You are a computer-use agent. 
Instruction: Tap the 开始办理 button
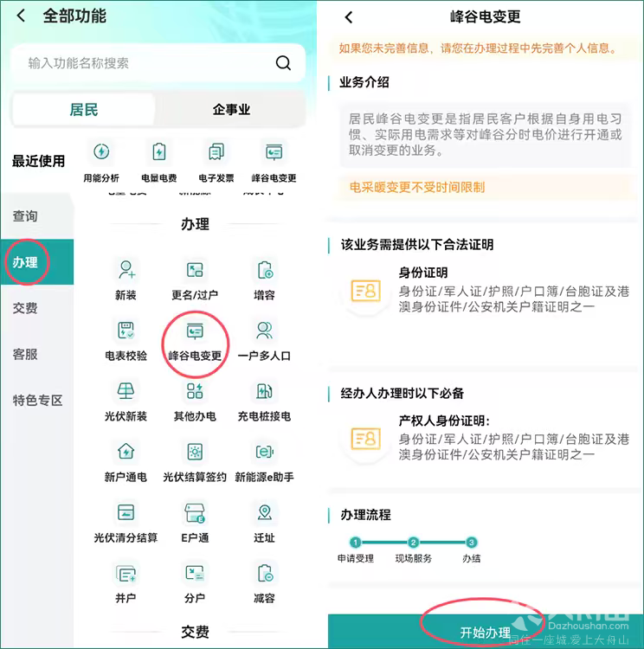(x=486, y=632)
